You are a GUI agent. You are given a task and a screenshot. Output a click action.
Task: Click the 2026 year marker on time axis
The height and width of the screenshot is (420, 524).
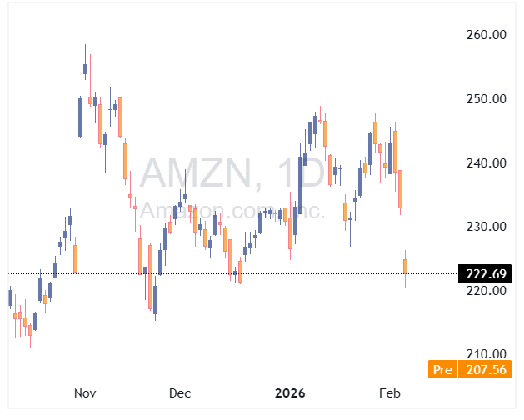(x=290, y=392)
